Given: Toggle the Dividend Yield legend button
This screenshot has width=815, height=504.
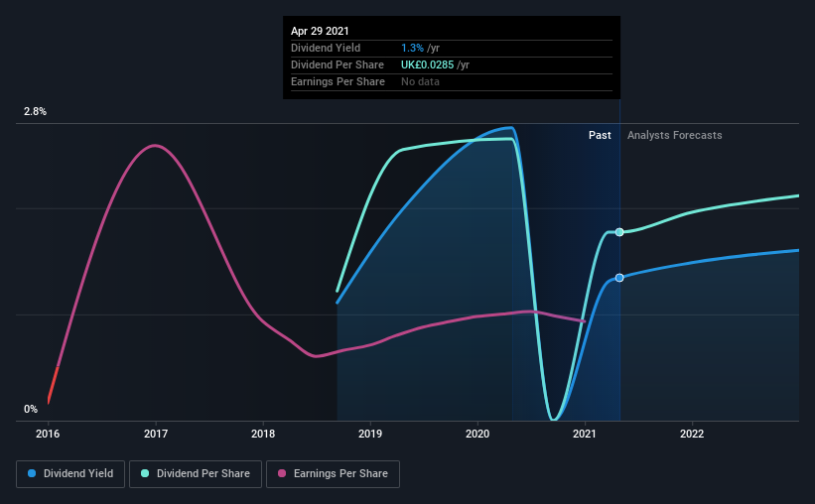Looking at the screenshot, I should click(x=70, y=474).
